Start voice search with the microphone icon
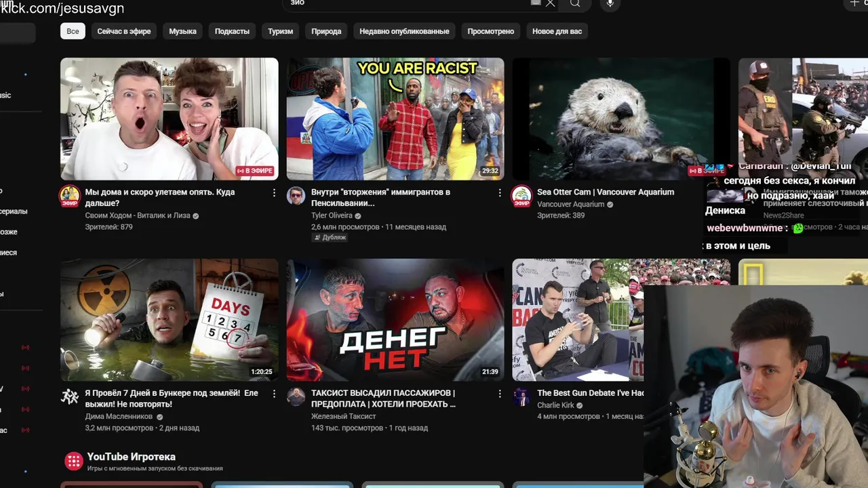The image size is (868, 488). (610, 3)
